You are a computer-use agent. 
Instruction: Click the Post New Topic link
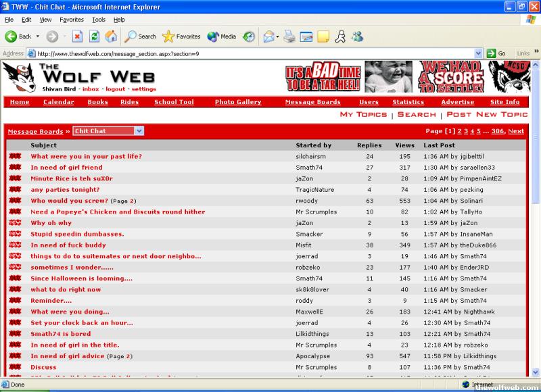point(487,115)
